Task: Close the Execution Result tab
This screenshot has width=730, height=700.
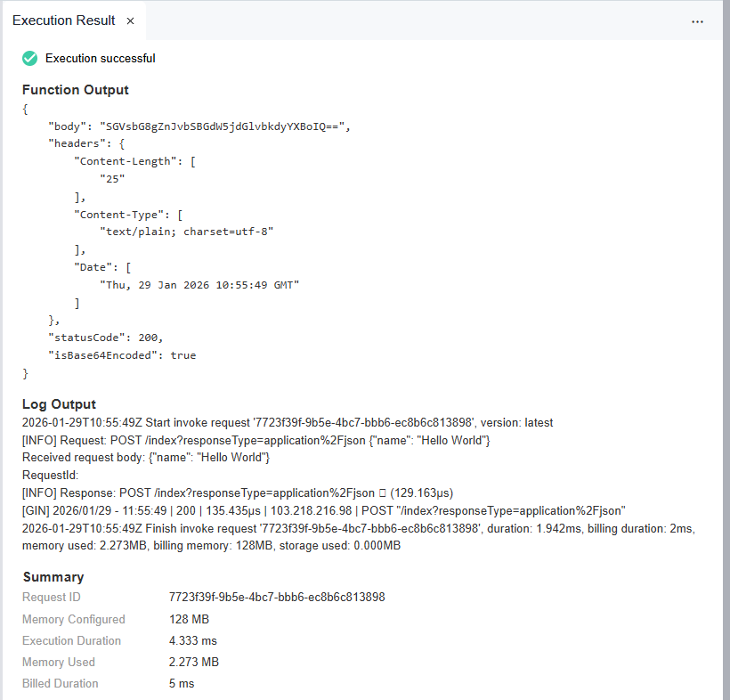Action: pos(130,20)
